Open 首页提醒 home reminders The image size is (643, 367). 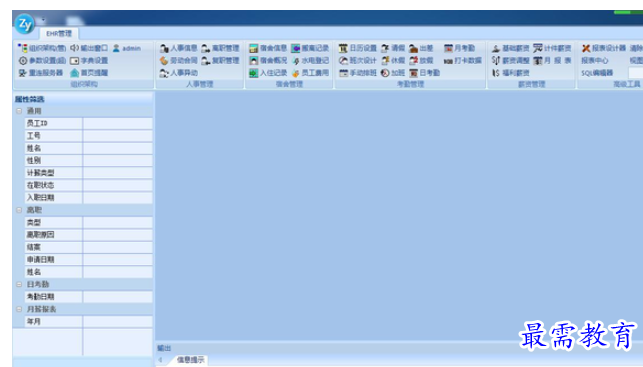(x=89, y=73)
